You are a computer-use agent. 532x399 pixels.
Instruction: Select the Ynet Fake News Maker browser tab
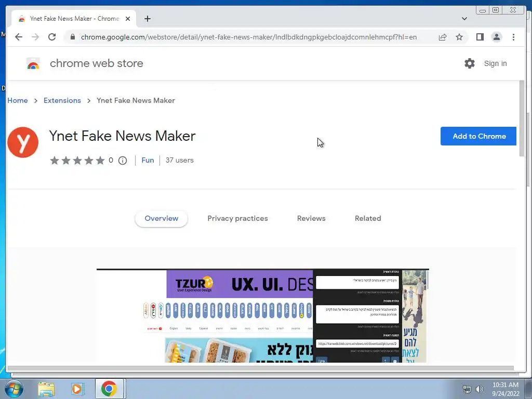74,19
